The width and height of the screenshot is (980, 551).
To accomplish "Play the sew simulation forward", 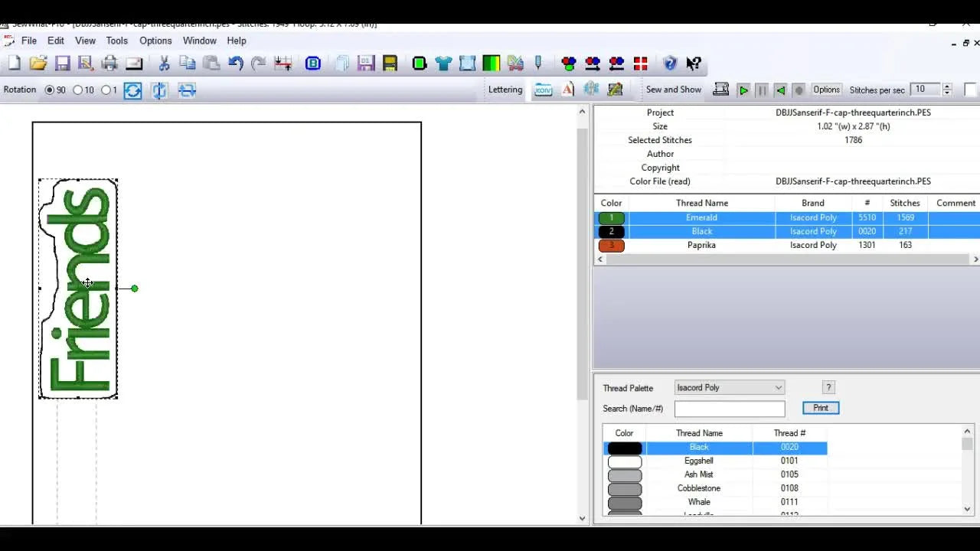I will click(743, 90).
